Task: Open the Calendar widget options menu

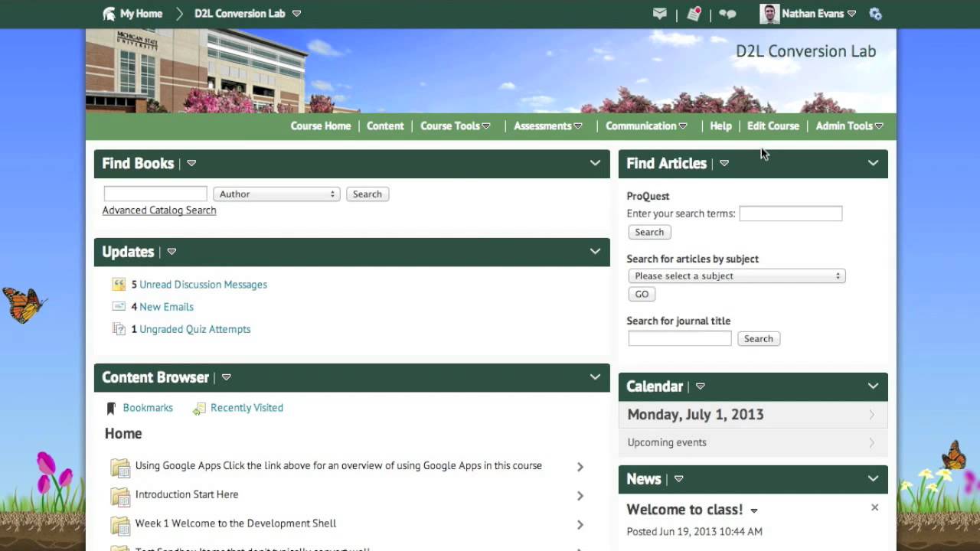Action: click(x=700, y=386)
